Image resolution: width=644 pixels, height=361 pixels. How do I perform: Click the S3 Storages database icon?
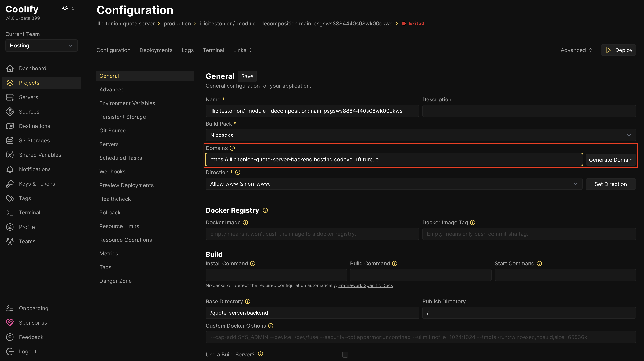[x=10, y=140]
